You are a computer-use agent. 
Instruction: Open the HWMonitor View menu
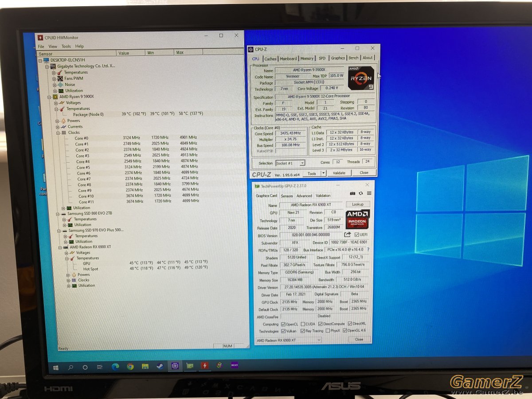click(x=53, y=46)
